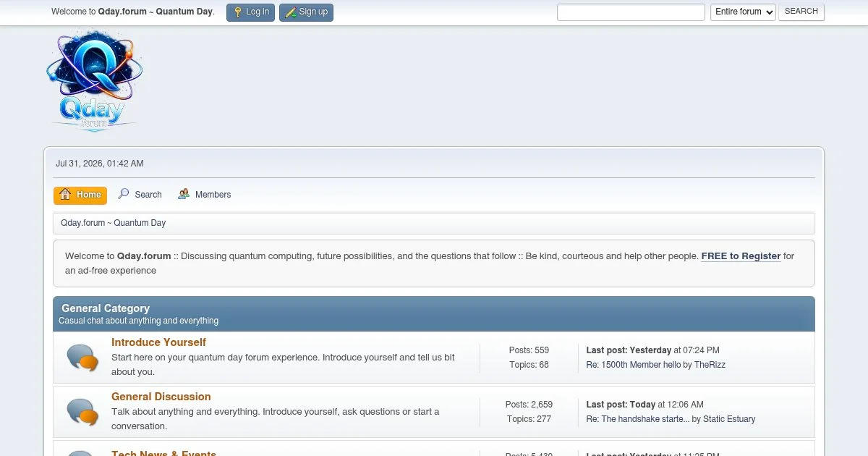868x456 pixels.
Task: Click the Casual chat about anything subtitle
Action: tap(138, 321)
